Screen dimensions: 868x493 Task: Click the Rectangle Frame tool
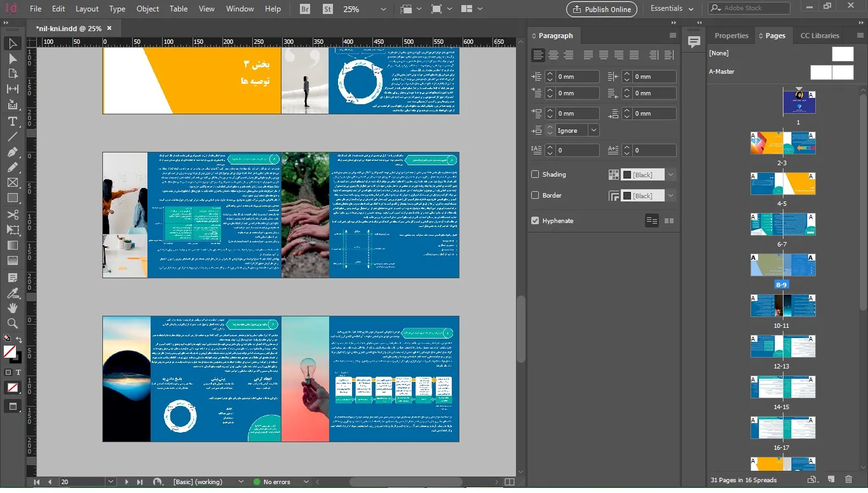coord(12,183)
